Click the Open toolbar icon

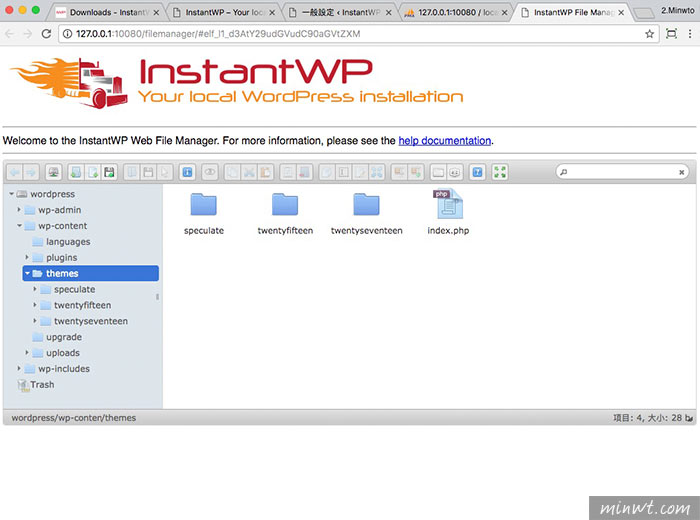(x=132, y=172)
